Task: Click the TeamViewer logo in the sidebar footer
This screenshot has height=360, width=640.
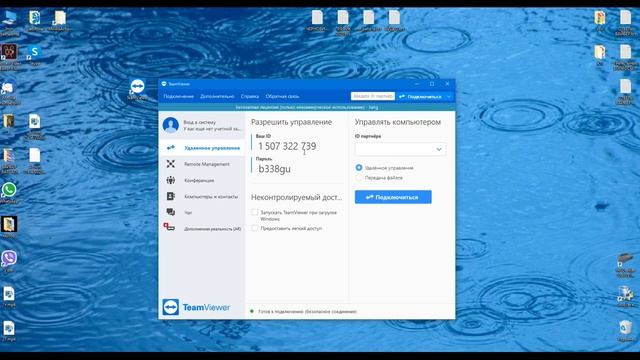Action: 196,307
